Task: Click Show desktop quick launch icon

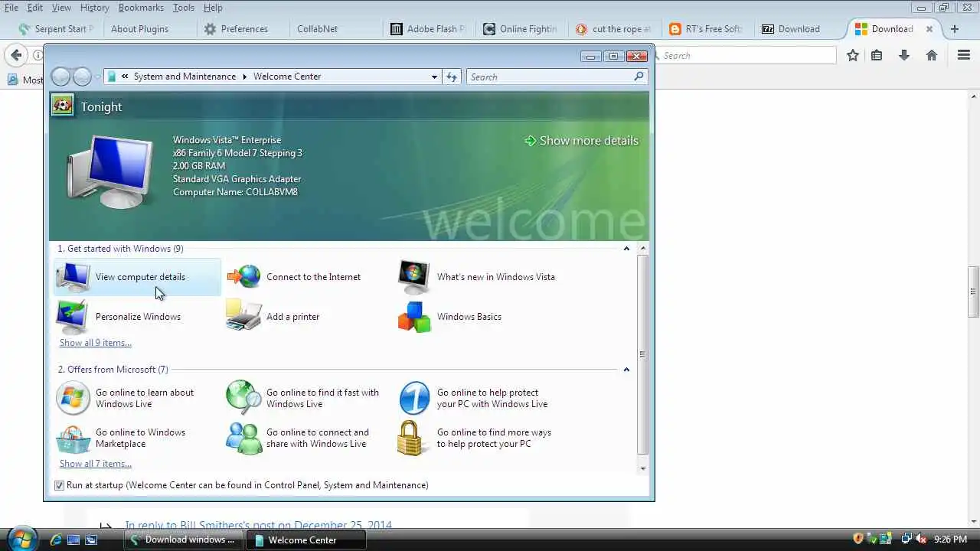Action: [73, 540]
